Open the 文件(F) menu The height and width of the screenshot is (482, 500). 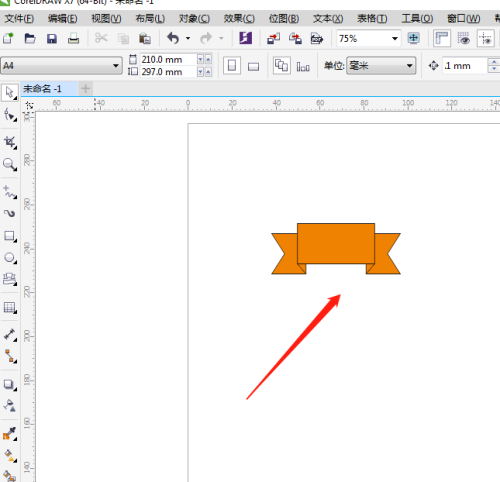coord(19,18)
